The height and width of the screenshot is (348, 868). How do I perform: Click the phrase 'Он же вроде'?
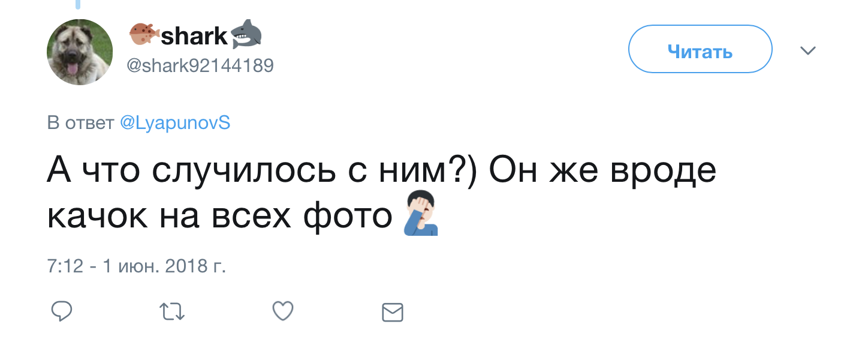click(602, 172)
